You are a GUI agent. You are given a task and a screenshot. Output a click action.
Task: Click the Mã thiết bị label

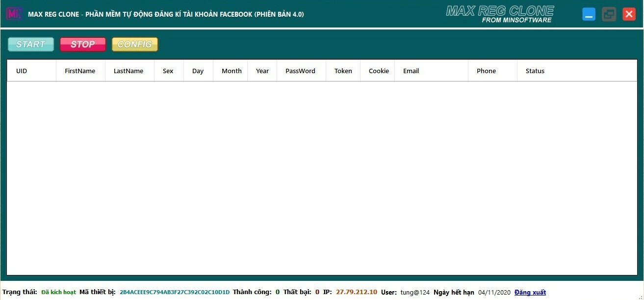98,292
